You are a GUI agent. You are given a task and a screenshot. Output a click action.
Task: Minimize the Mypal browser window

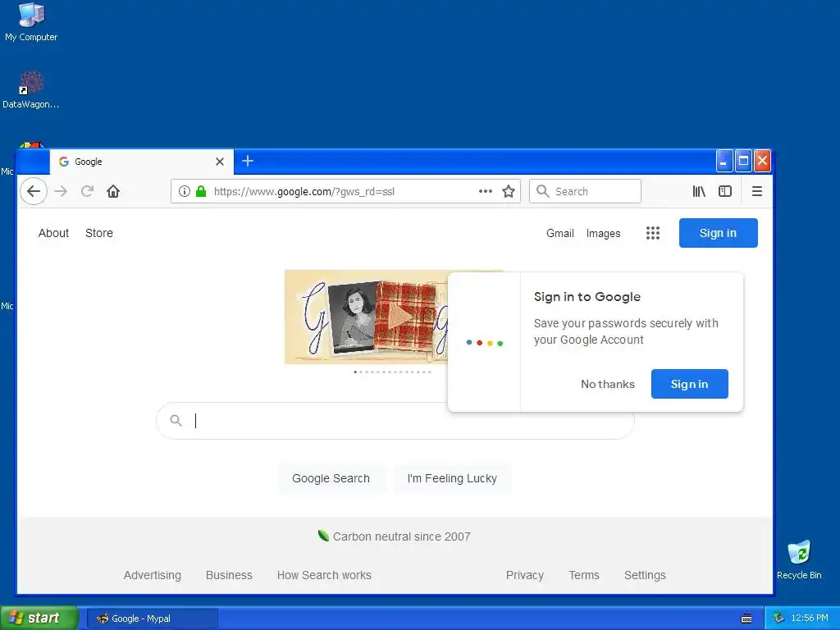[x=724, y=162]
